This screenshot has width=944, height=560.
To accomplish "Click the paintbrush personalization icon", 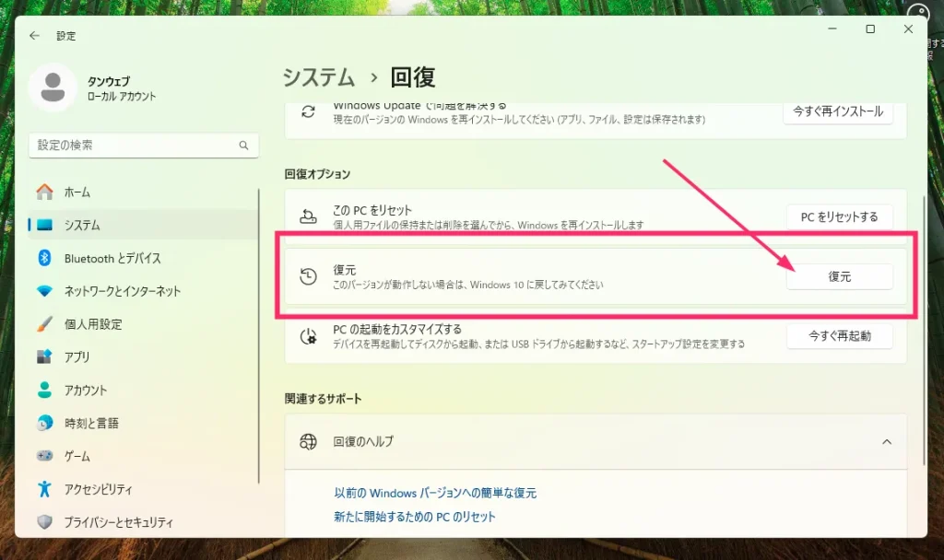I will (x=44, y=324).
